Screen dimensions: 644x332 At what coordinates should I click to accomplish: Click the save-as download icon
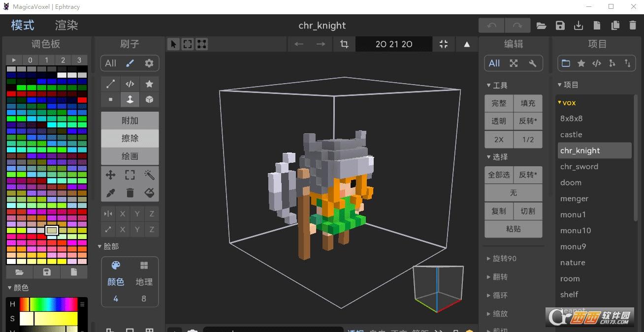pos(579,26)
